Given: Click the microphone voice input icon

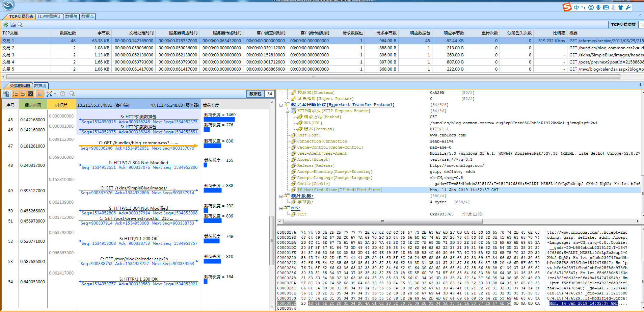Looking at the screenshot, I should point(598,7).
